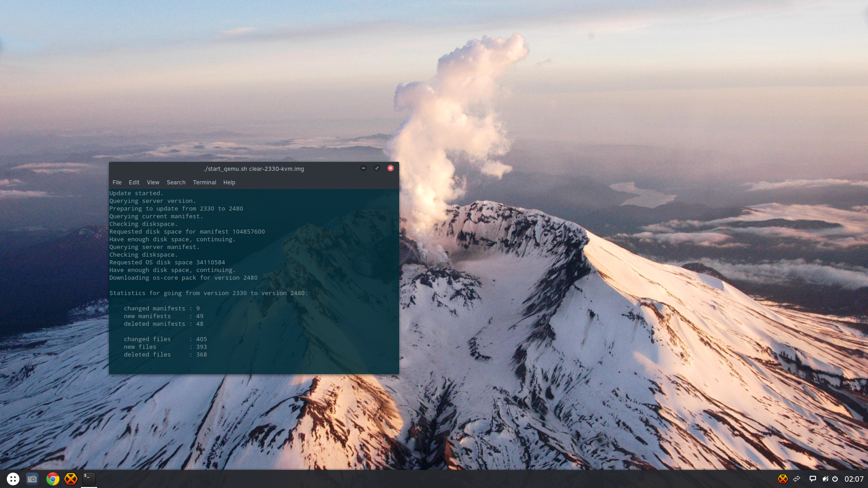Click the 'Update started.' line
This screenshot has height=488, width=868.
pos(136,193)
